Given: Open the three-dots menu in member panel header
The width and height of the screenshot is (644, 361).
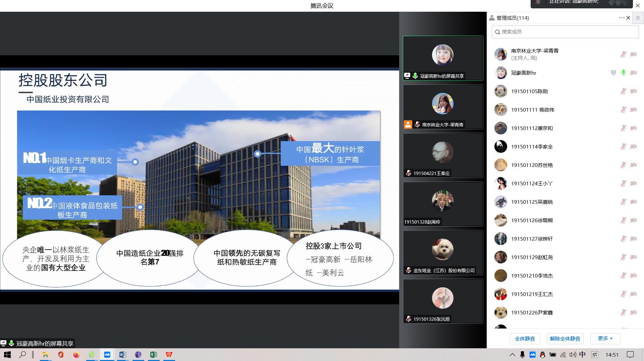Looking at the screenshot, I should [622, 18].
